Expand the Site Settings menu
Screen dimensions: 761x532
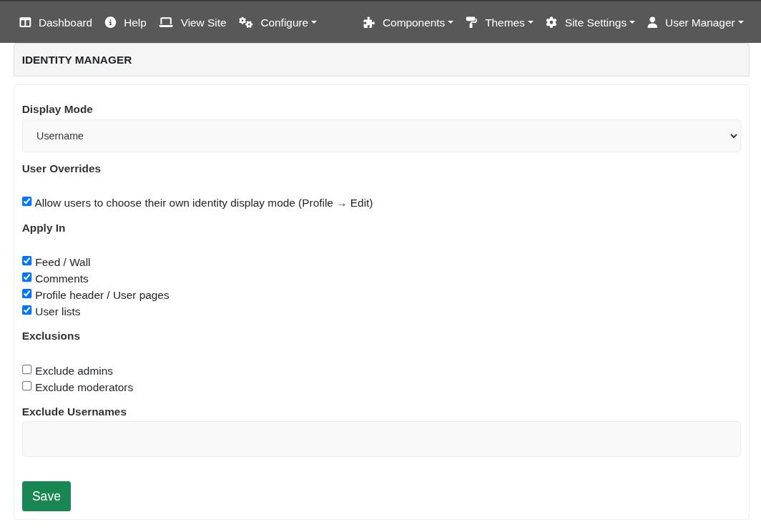coord(590,22)
